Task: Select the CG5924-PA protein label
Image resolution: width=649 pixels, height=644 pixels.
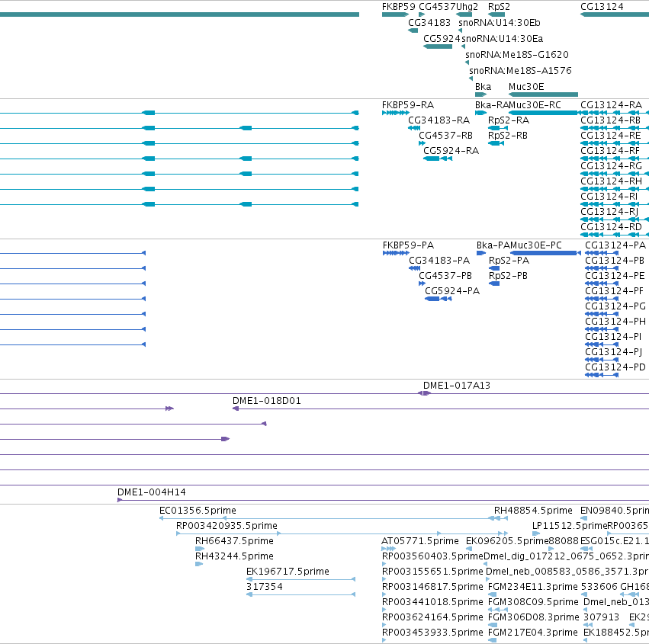Action: (452, 291)
